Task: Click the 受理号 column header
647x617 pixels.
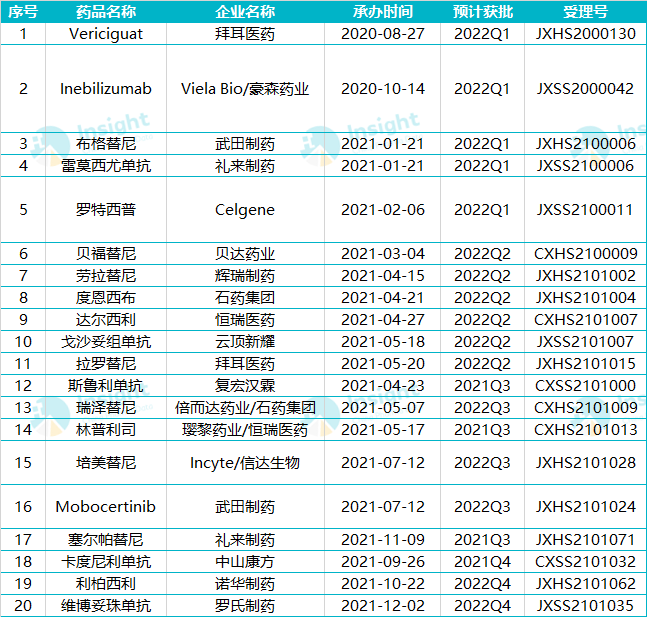Action: pyautogui.click(x=585, y=11)
